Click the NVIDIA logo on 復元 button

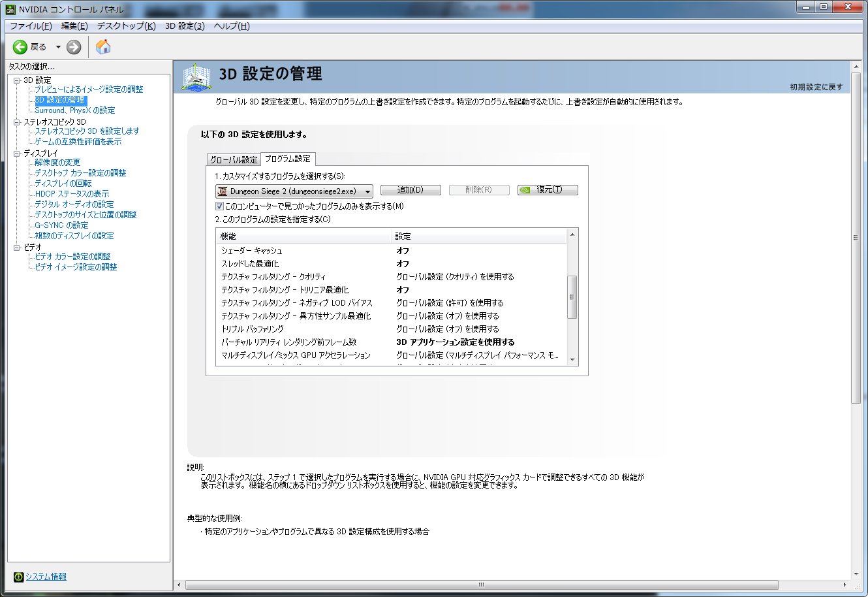coord(525,190)
